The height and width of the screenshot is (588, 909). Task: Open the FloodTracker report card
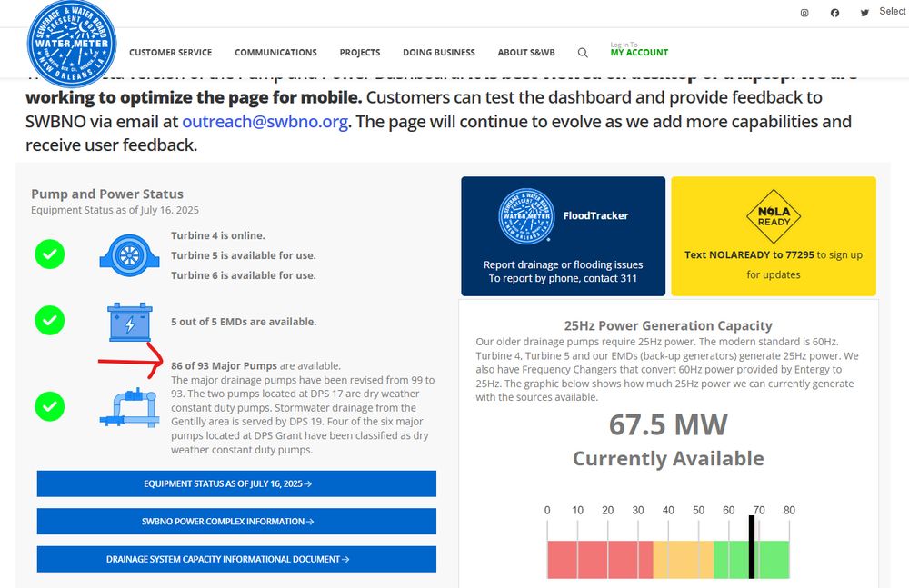pyautogui.click(x=564, y=236)
